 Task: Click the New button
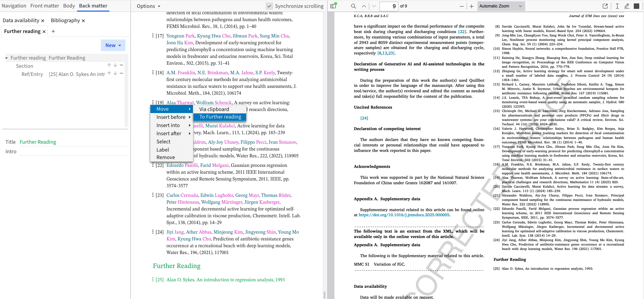pyautogui.click(x=113, y=45)
